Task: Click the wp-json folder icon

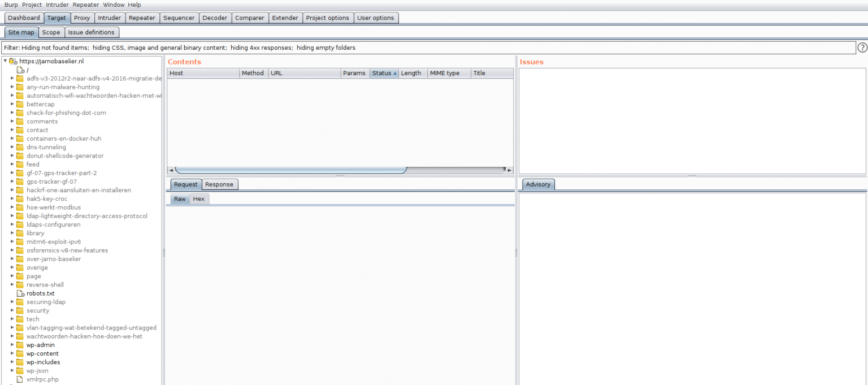Action: 20,371
